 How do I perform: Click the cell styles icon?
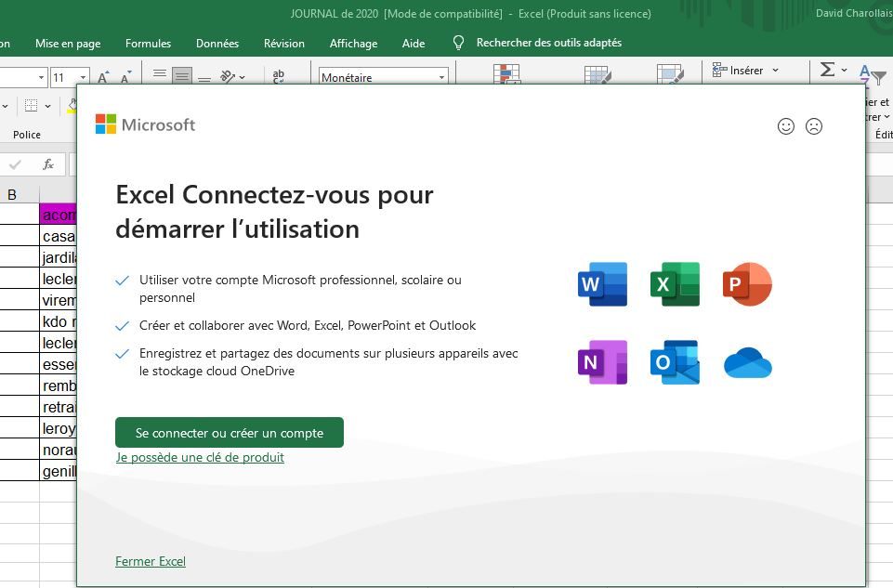pos(670,74)
